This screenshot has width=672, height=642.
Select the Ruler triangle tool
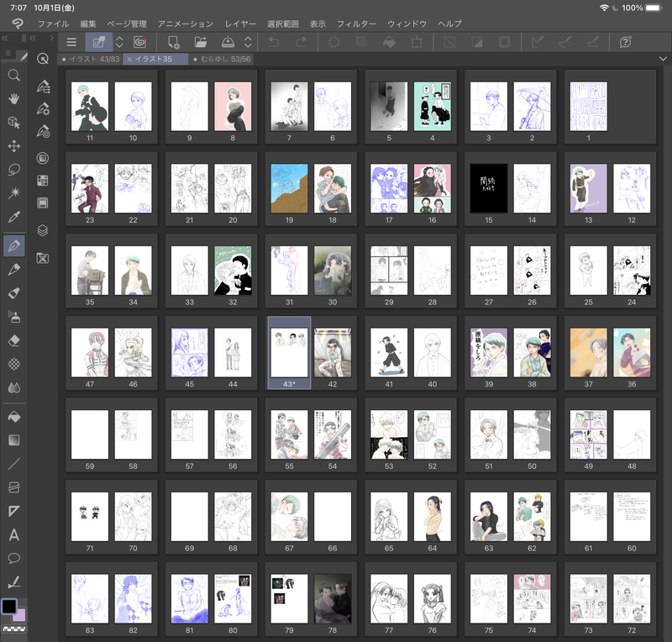(13, 511)
